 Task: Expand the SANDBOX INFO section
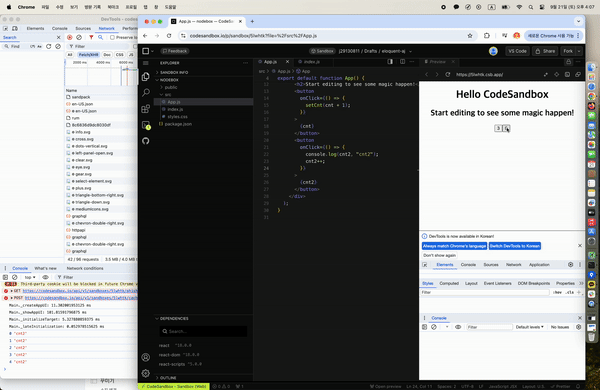pos(174,72)
